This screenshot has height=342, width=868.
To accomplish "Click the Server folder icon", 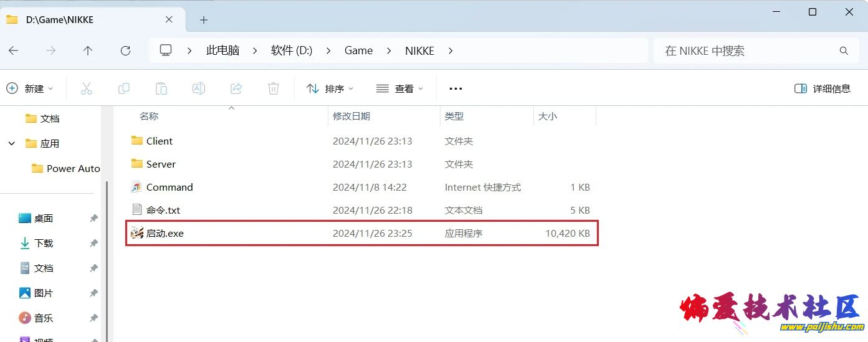I will point(137,164).
